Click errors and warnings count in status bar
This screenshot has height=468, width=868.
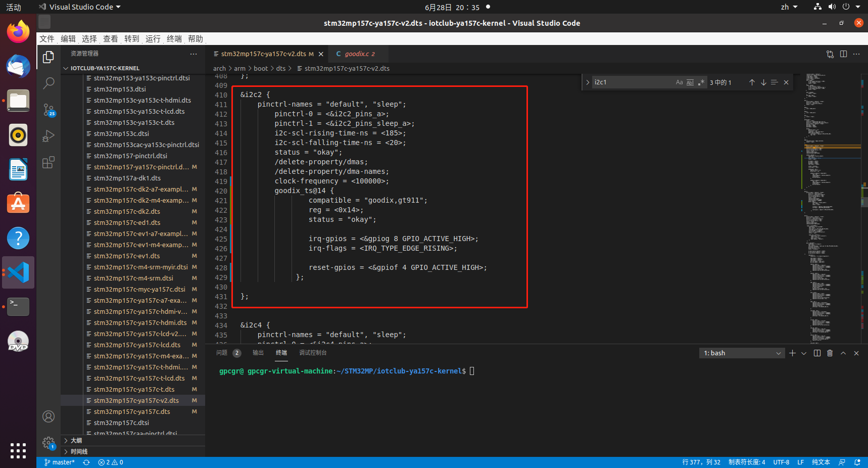coord(111,462)
